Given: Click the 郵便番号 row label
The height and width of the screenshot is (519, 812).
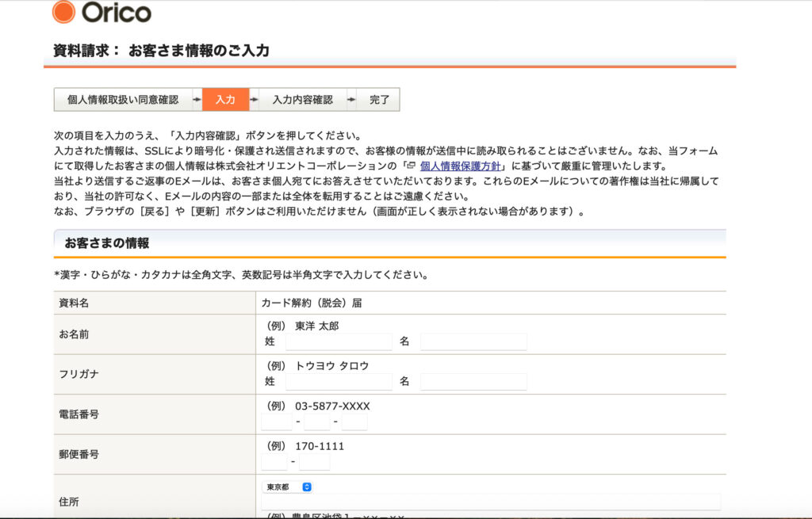Looking at the screenshot, I should click(x=79, y=454).
